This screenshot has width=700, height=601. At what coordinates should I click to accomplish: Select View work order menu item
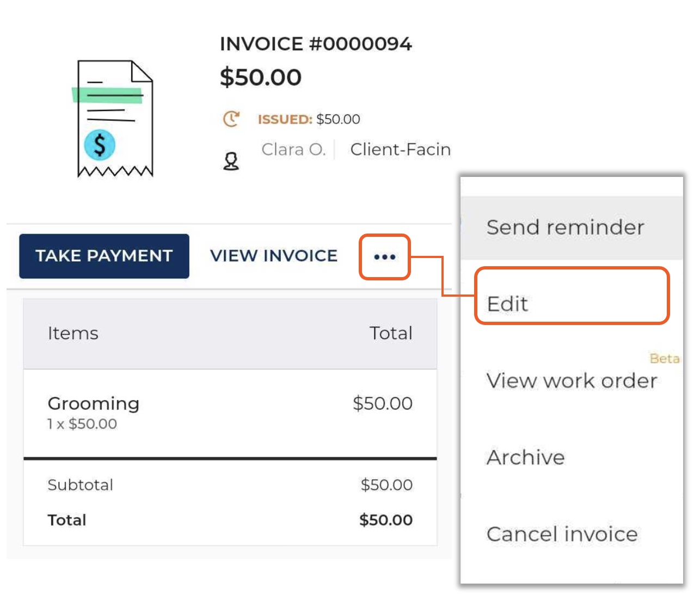[572, 381]
